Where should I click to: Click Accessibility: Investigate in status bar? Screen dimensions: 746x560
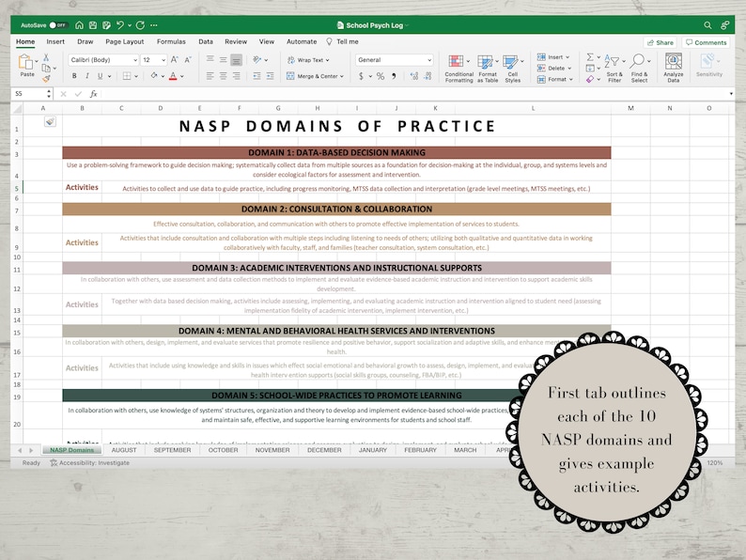click(90, 463)
